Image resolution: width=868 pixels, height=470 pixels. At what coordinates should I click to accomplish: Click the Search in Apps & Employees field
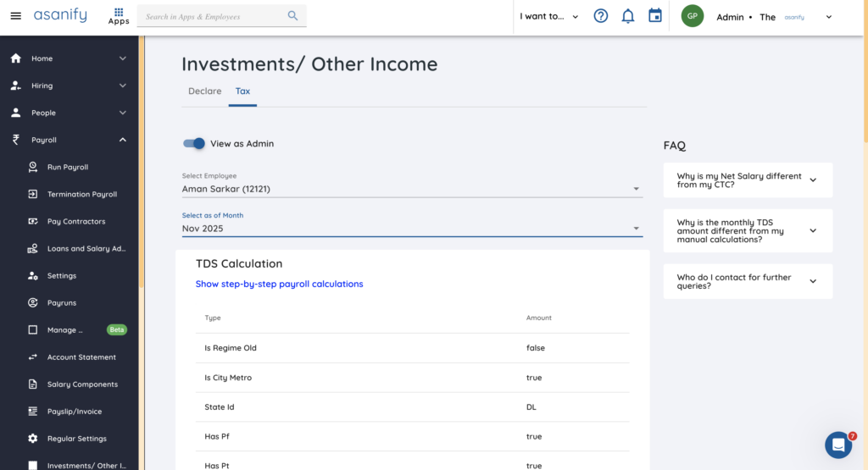212,16
